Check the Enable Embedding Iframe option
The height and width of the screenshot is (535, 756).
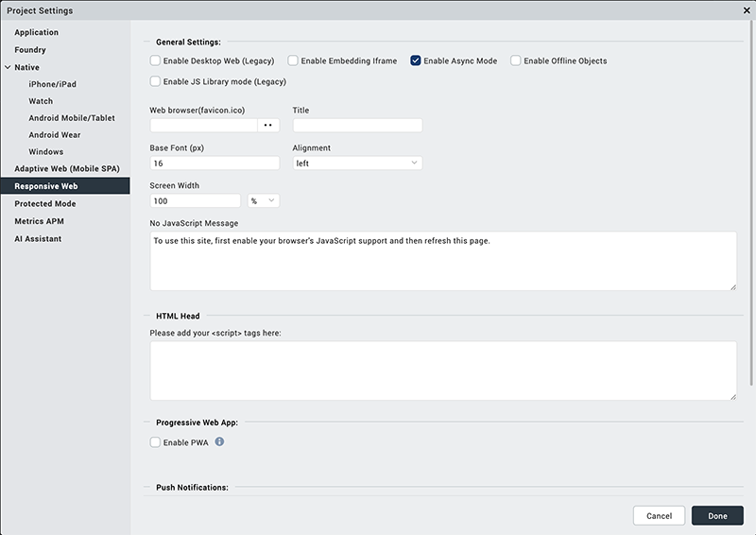pos(294,60)
